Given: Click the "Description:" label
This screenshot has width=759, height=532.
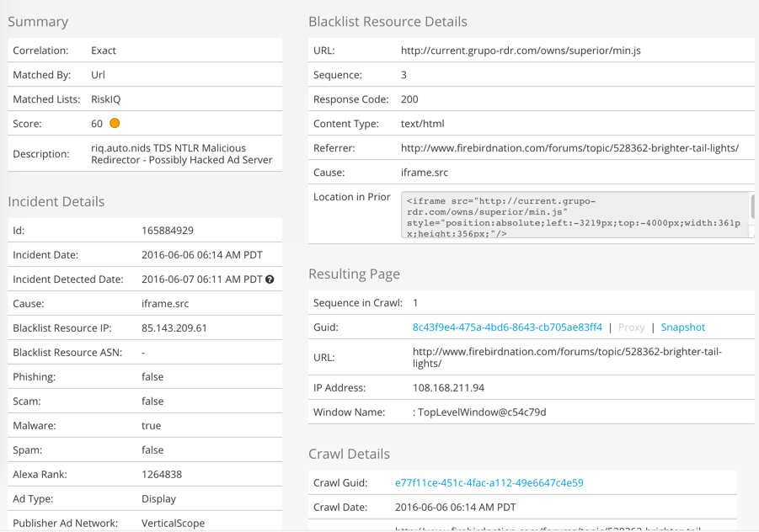Looking at the screenshot, I should click(x=41, y=154).
